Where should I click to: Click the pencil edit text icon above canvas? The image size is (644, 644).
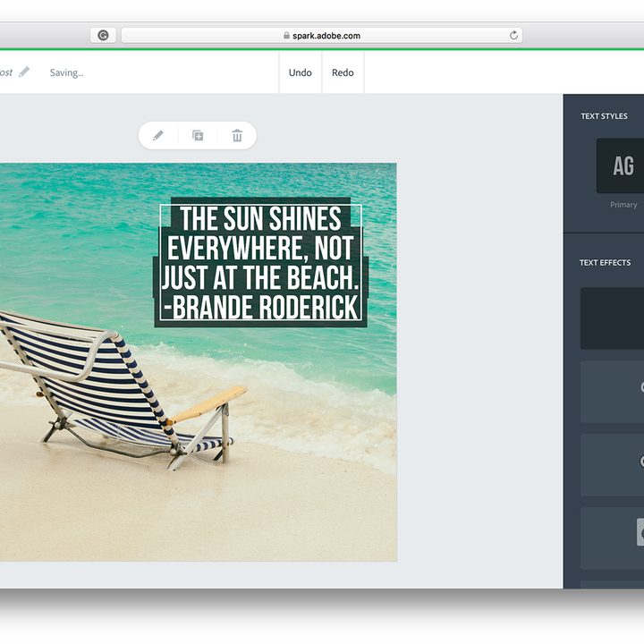[158, 136]
